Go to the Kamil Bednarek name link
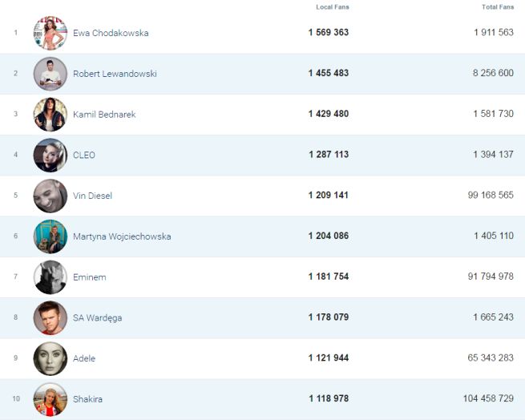Image resolution: width=525 pixels, height=420 pixels. 104,115
